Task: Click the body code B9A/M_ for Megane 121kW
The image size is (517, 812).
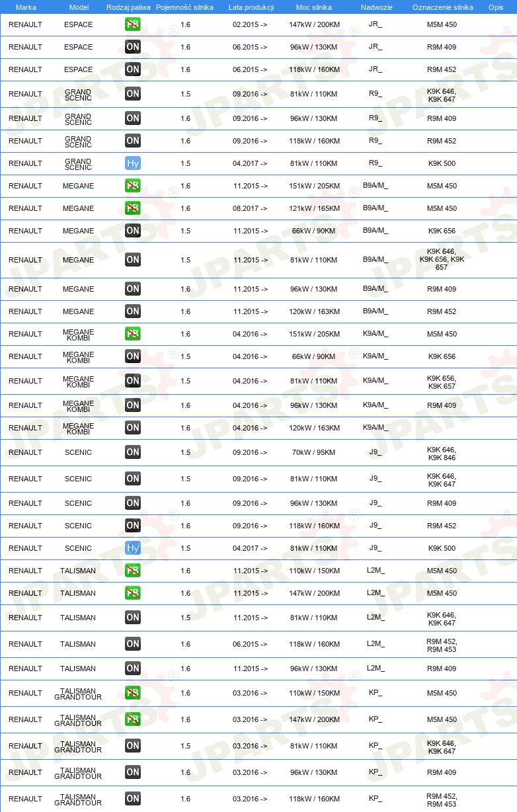Action: (376, 208)
